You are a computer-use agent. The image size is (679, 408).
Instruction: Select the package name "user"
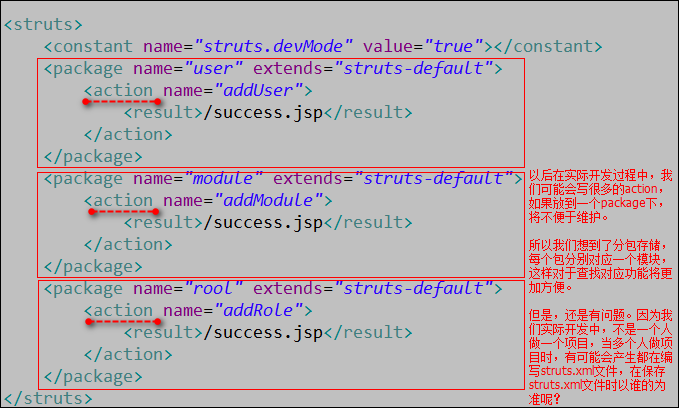[213, 68]
